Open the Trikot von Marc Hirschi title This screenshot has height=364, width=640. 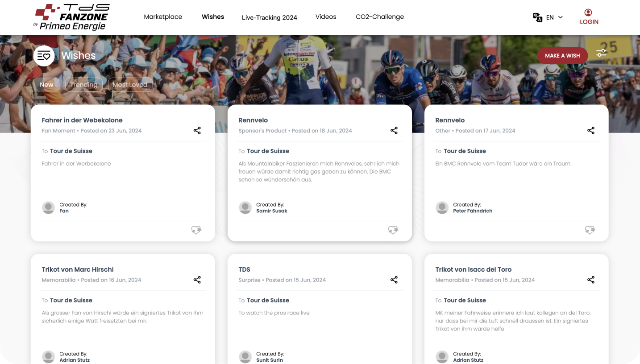point(78,269)
